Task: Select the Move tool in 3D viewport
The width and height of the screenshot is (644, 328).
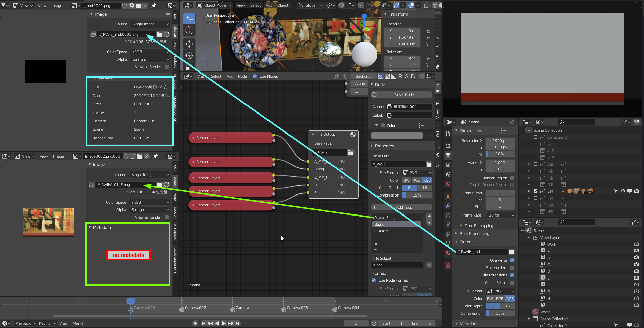Action: click(189, 44)
